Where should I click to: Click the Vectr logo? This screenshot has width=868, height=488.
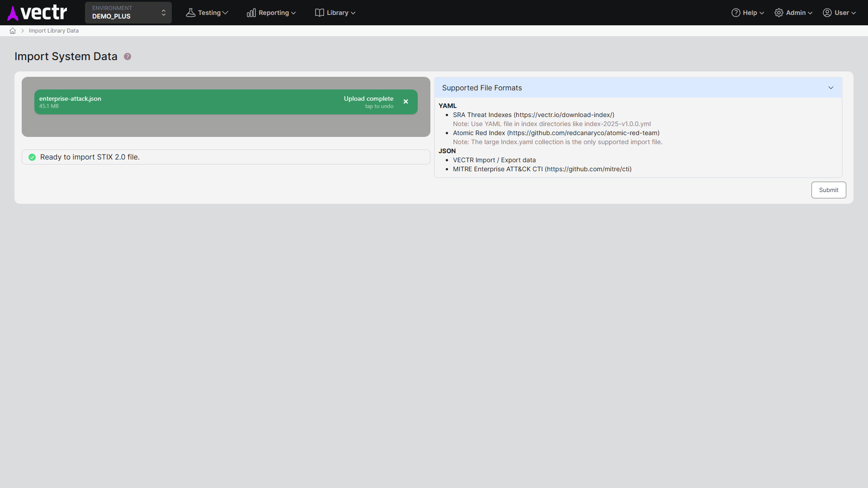pos(37,13)
